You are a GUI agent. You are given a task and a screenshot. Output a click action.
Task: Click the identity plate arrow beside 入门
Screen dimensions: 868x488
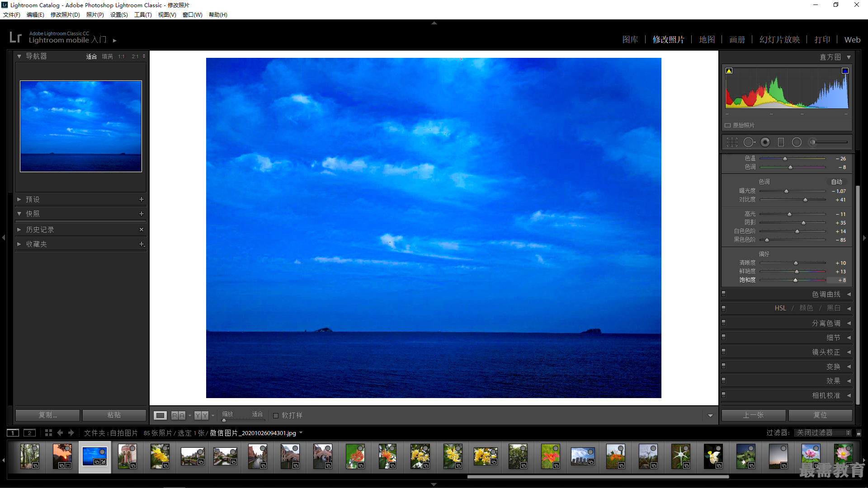click(x=115, y=41)
